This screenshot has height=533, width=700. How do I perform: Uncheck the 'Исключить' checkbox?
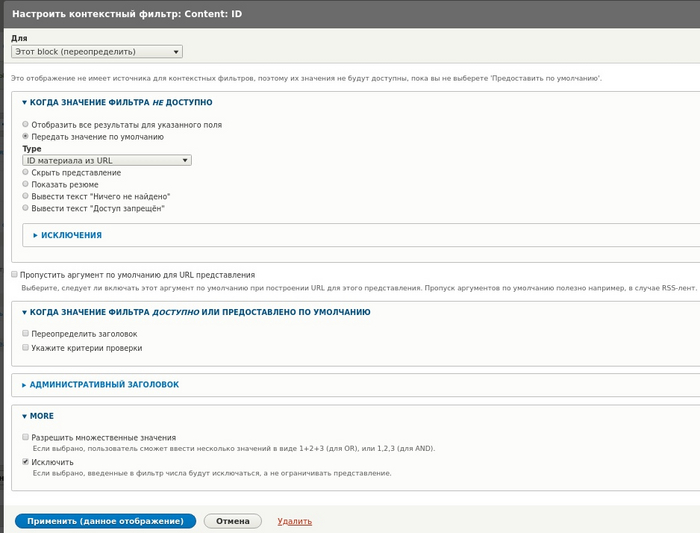coord(26,463)
